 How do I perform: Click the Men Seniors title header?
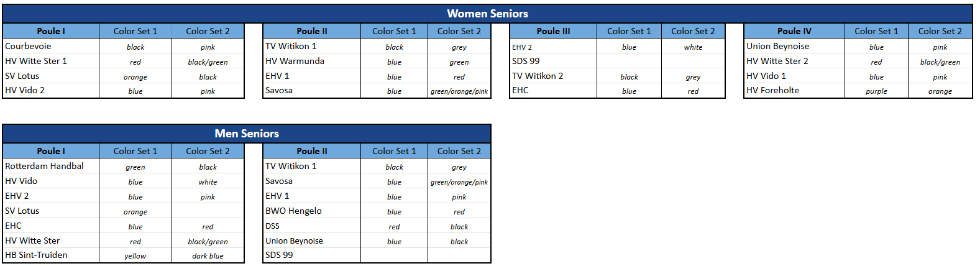(x=247, y=134)
